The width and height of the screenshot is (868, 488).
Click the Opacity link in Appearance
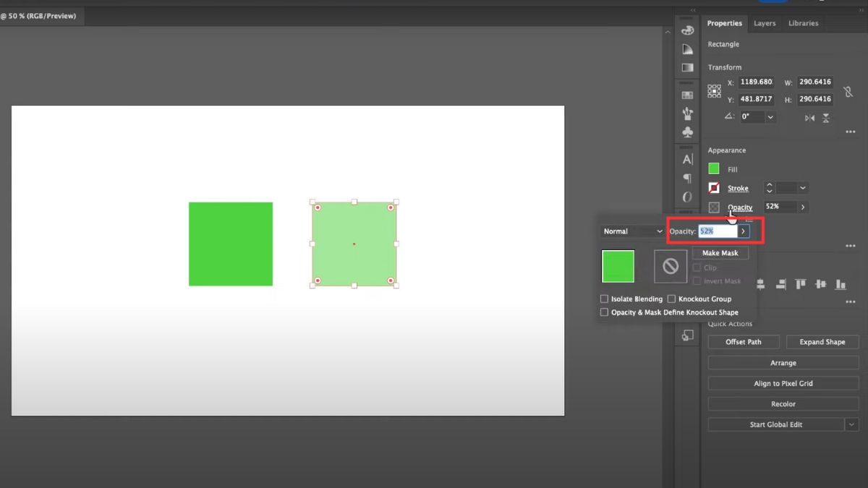(740, 207)
